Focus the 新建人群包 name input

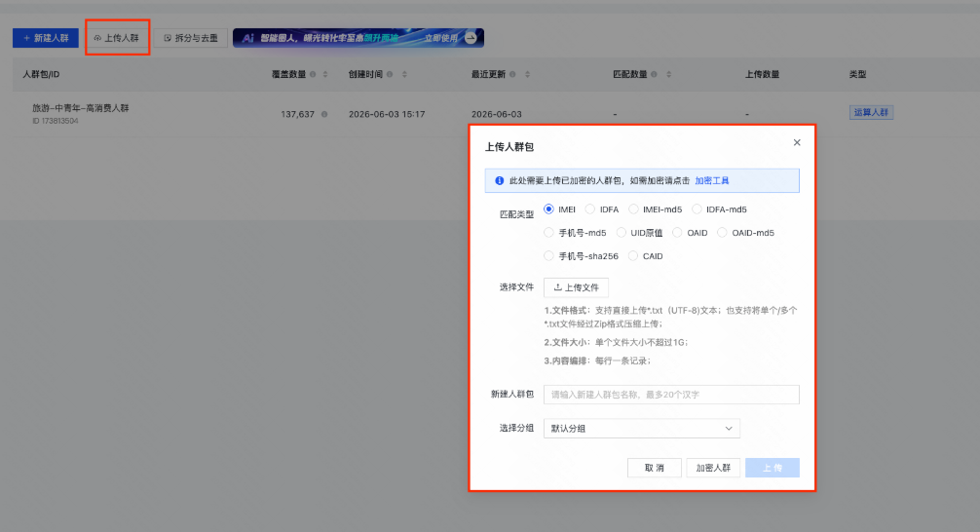click(671, 395)
